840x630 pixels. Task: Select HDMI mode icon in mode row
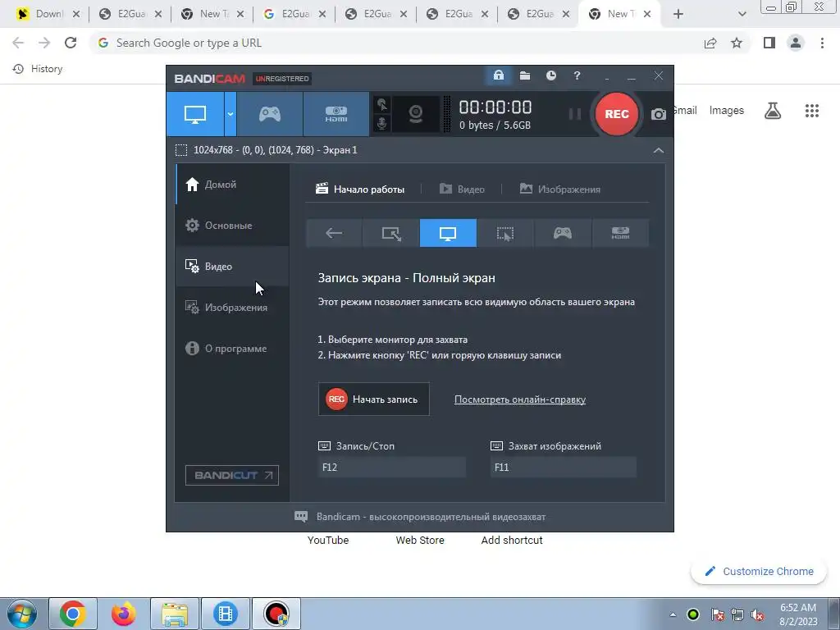[x=620, y=233]
